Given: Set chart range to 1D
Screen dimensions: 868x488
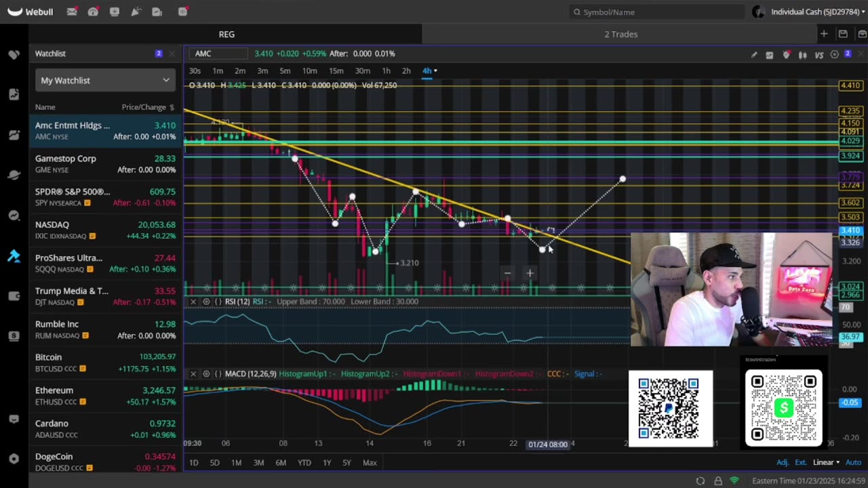Looking at the screenshot, I should click(194, 462).
